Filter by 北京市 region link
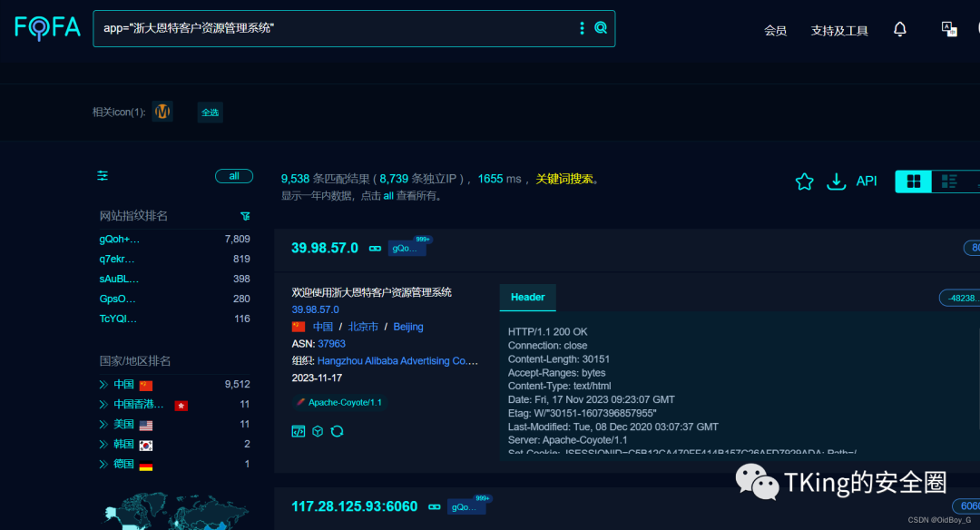Screen dimensions: 980x530 pos(363,327)
